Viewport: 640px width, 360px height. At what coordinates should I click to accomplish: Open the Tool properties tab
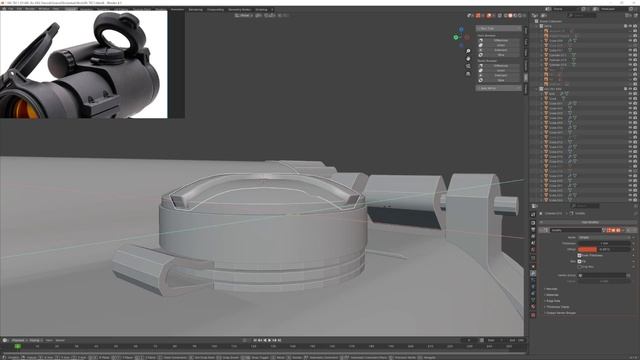(x=533, y=215)
